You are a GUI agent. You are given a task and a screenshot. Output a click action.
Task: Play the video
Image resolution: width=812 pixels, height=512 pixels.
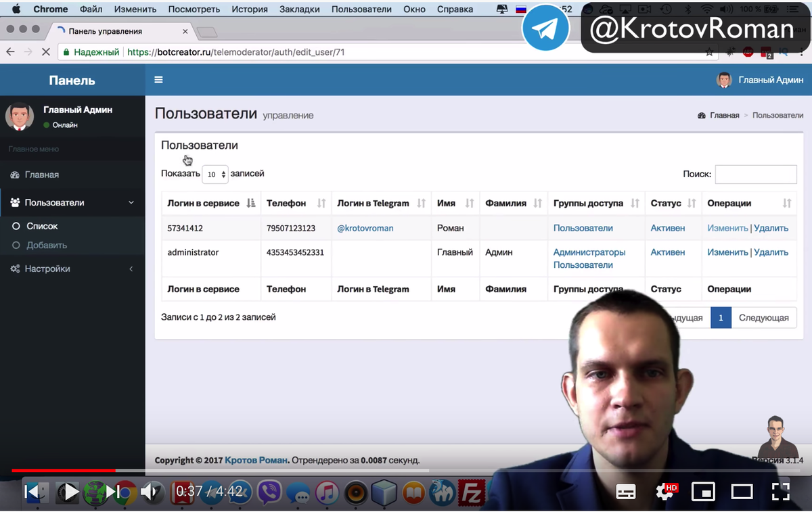pyautogui.click(x=70, y=492)
